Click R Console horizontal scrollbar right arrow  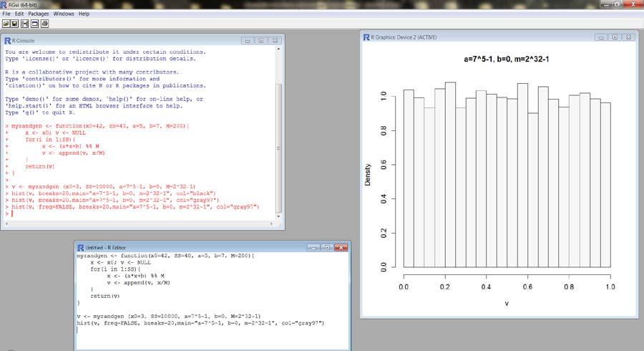tap(271, 223)
